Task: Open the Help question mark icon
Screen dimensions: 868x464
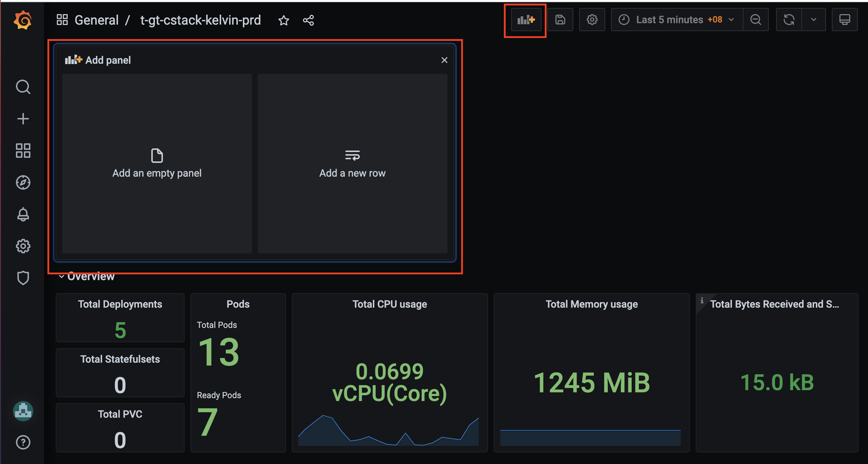Action: [23, 442]
